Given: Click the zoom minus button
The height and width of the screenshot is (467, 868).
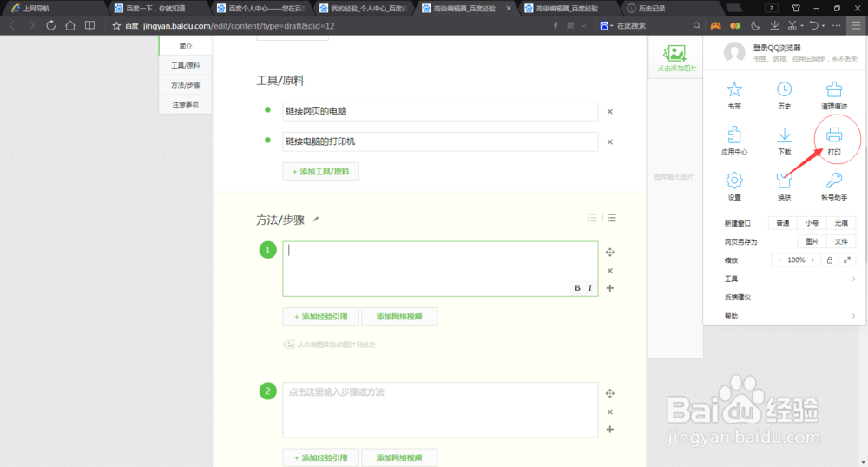Looking at the screenshot, I should tap(780, 260).
